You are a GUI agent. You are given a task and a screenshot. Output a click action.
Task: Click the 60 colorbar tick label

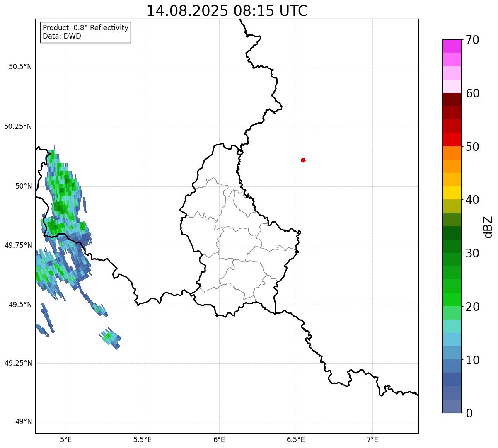pyautogui.click(x=472, y=93)
